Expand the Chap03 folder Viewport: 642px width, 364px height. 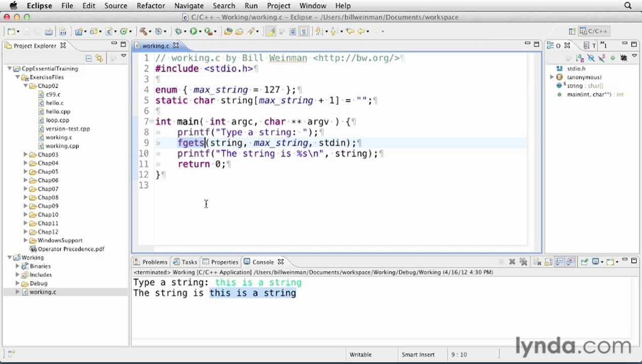pos(26,155)
